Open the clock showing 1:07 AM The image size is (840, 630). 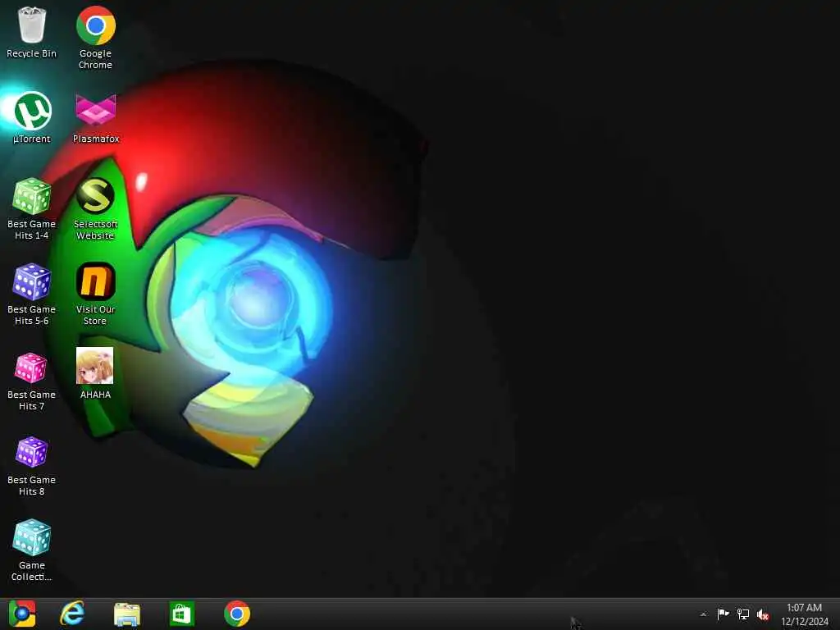click(805, 614)
